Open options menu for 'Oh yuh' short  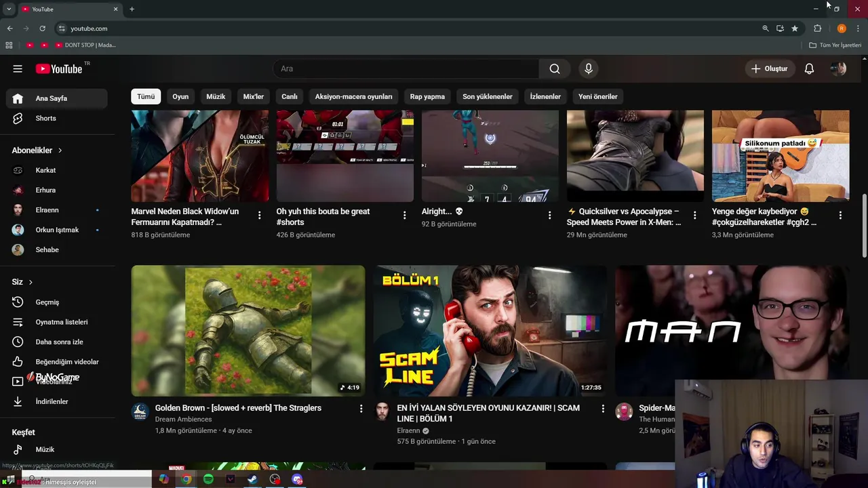(x=404, y=216)
